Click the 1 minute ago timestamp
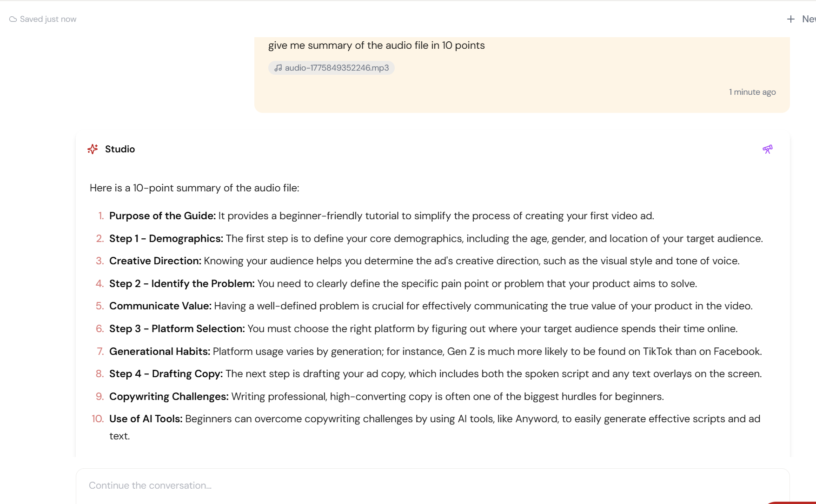 point(752,92)
